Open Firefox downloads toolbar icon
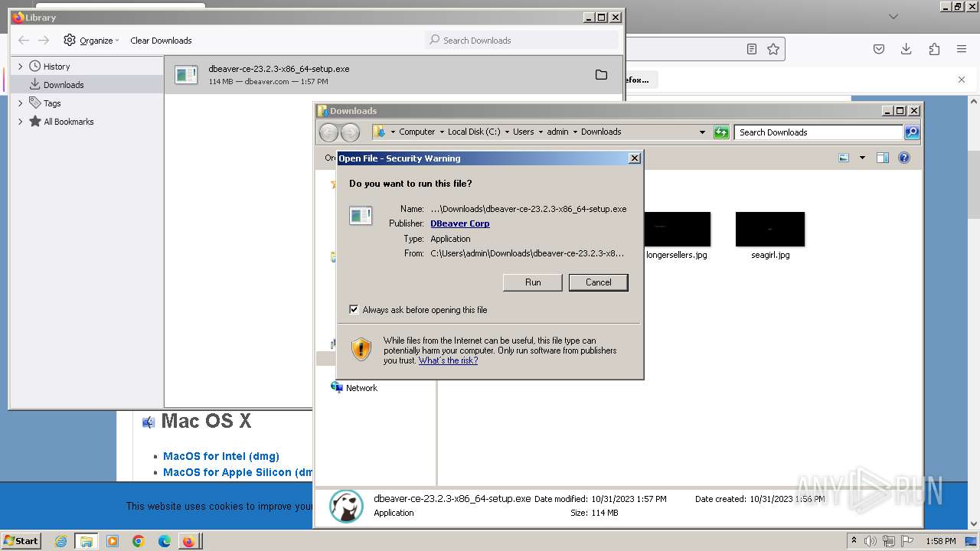 [x=906, y=49]
